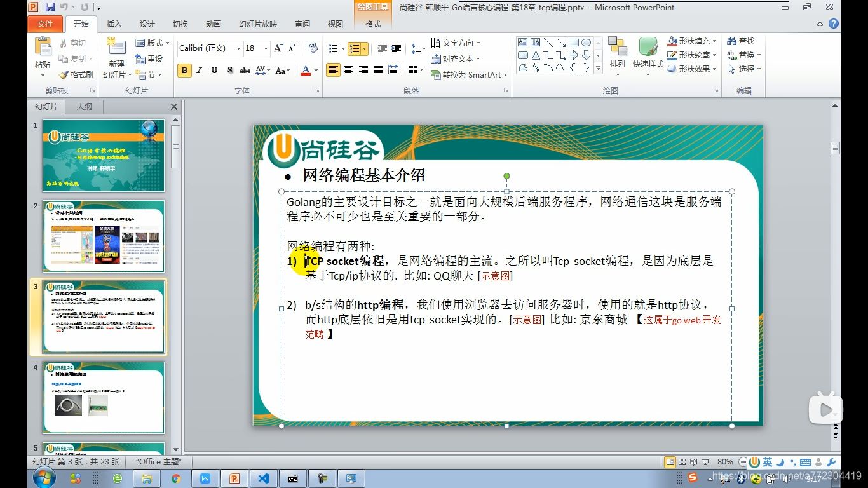Click the Windows Start orb
Image resolution: width=868 pixels, height=488 pixels.
pyautogui.click(x=44, y=478)
